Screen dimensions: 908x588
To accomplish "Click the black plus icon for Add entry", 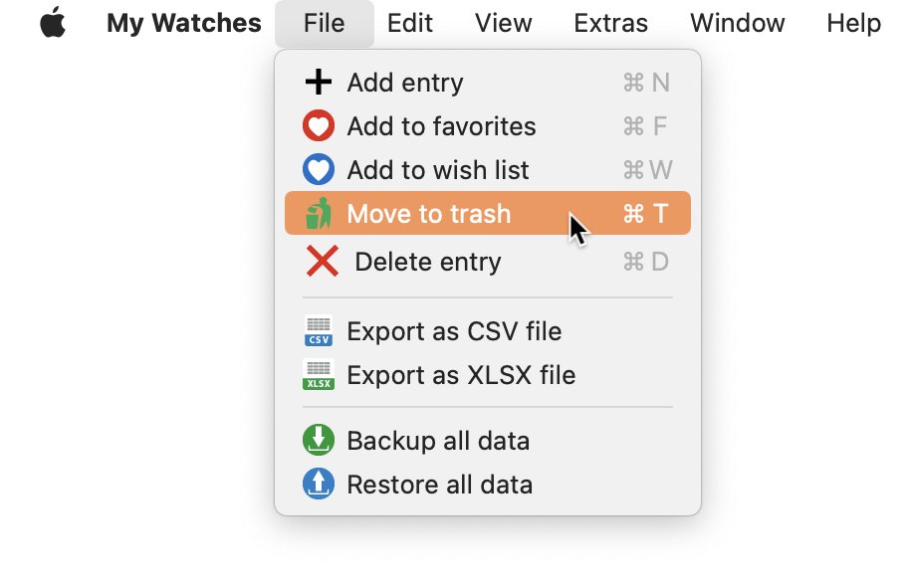I will pos(319,83).
